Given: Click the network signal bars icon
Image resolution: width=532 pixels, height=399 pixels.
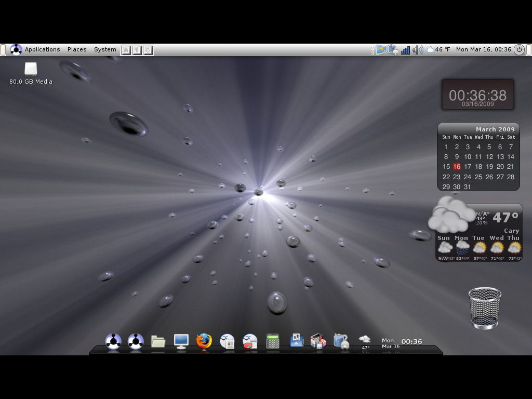Looking at the screenshot, I should point(405,50).
